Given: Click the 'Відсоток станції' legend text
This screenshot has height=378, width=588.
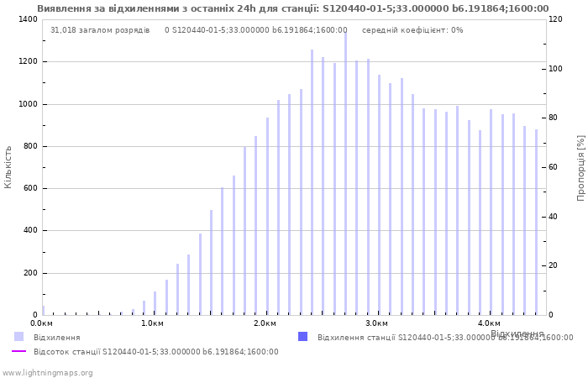Looking at the screenshot, I should tap(155, 352).
